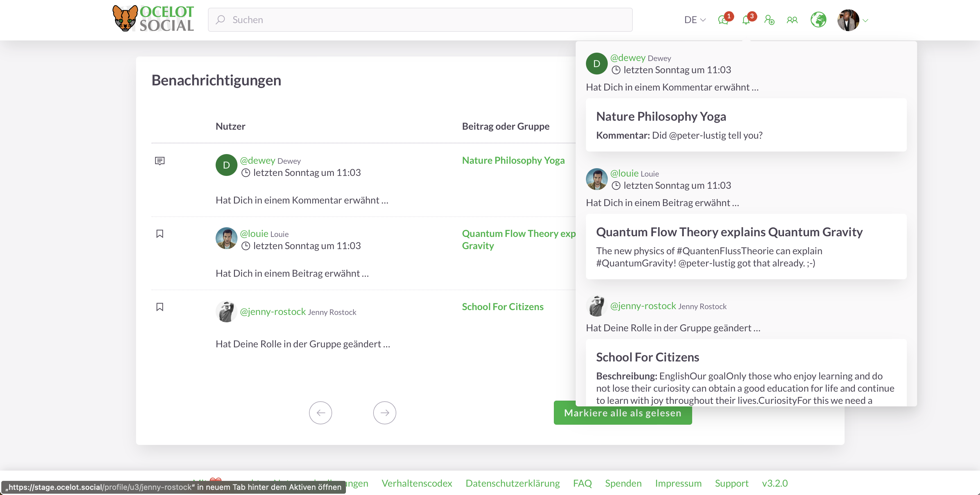The height and width of the screenshot is (495, 980).
Task: Open Verhaltenscodex footer link
Action: coord(417,483)
